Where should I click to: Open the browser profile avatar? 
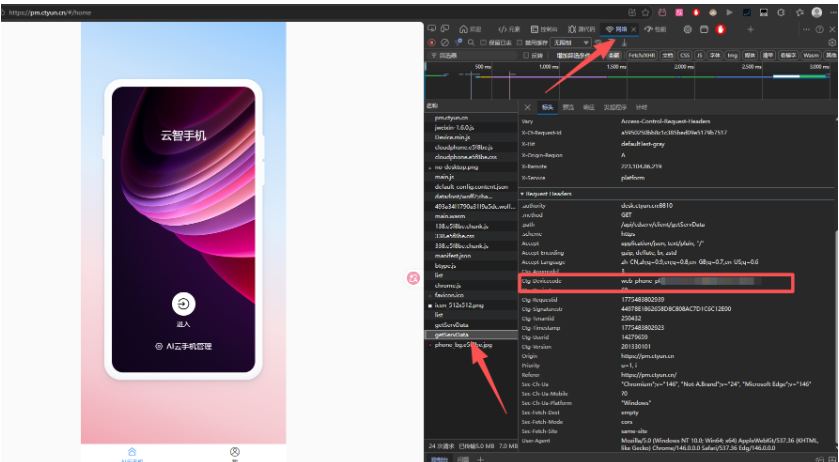[x=817, y=12]
